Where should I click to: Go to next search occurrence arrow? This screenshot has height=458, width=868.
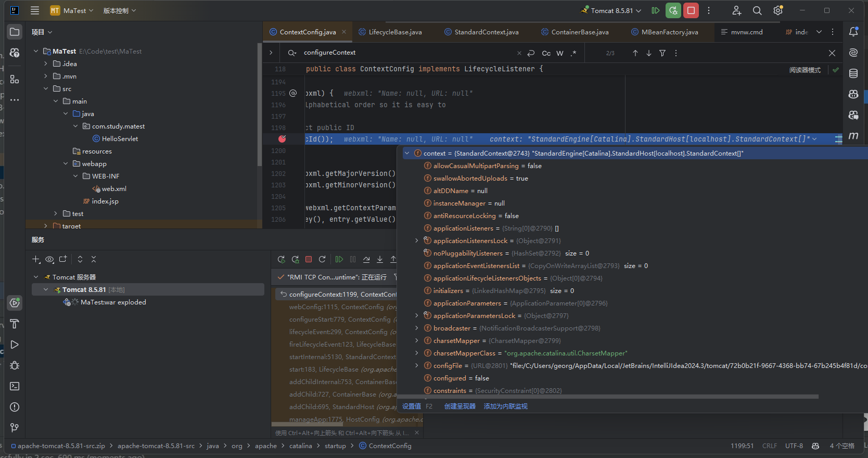click(x=649, y=53)
